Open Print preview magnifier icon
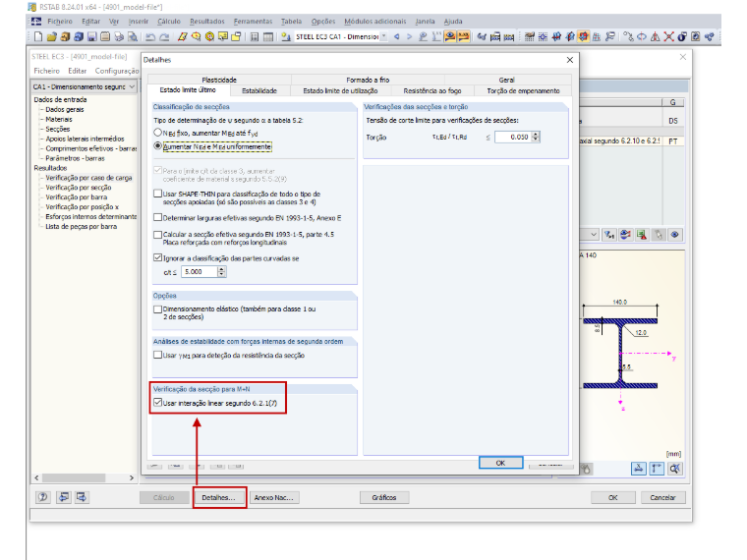Viewport: 747px width, 560px height. (x=133, y=36)
